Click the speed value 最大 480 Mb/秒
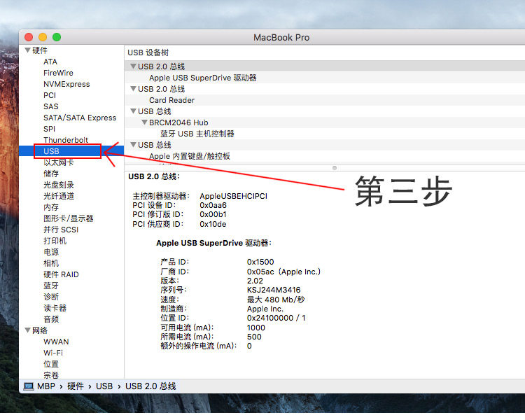 pyautogui.click(x=276, y=300)
